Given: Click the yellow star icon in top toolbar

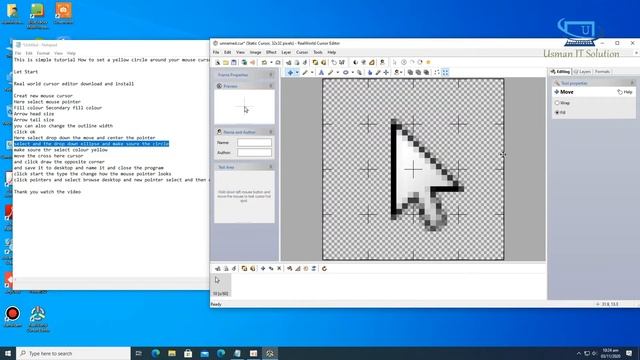Looking at the screenshot, I should 428,62.
